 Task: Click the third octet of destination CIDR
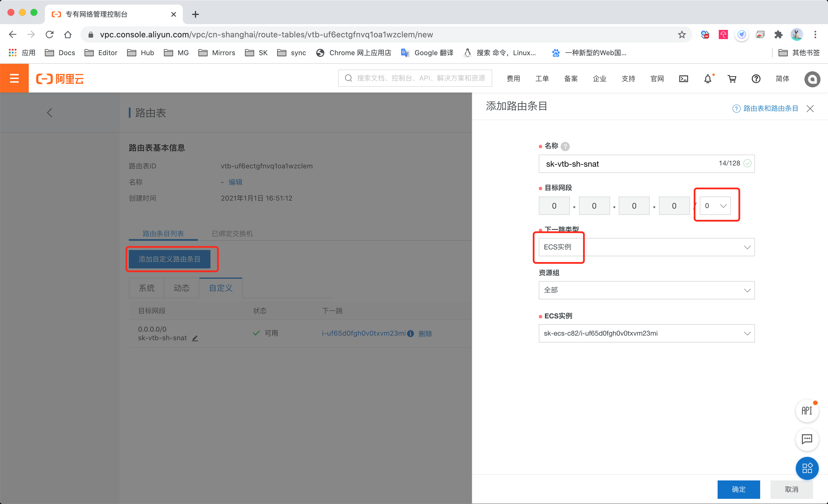point(634,206)
